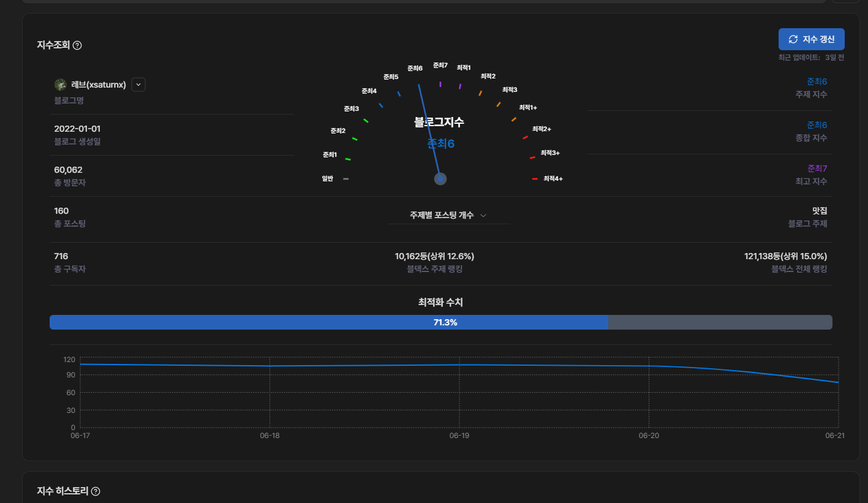Image resolution: width=868 pixels, height=503 pixels.
Task: Click the gauge needle pivot circle
Action: (440, 179)
